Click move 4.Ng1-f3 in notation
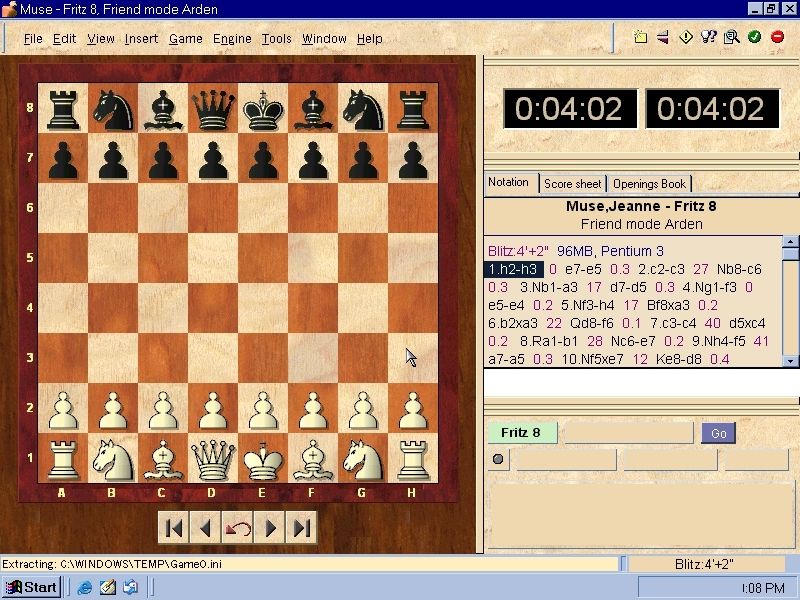 pyautogui.click(x=710, y=287)
